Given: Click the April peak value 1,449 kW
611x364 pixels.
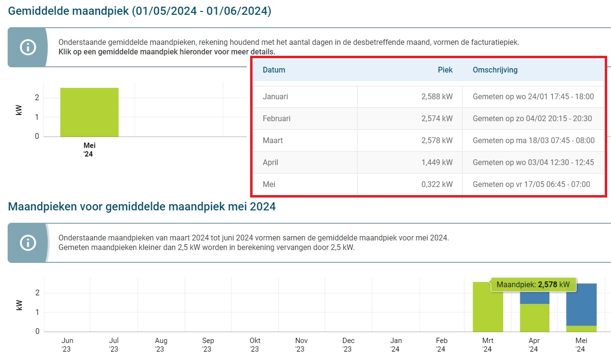Looking at the screenshot, I should pyautogui.click(x=437, y=163).
